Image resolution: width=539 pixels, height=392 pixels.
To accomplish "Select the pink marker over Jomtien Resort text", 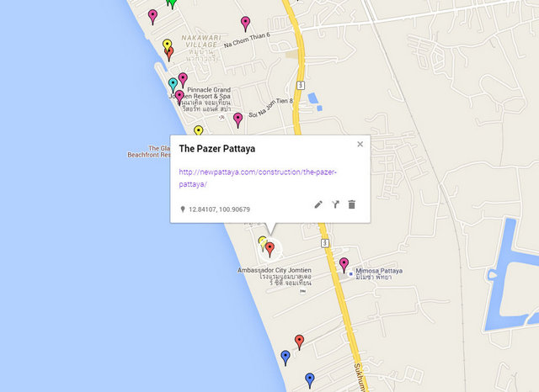I will click(179, 98).
